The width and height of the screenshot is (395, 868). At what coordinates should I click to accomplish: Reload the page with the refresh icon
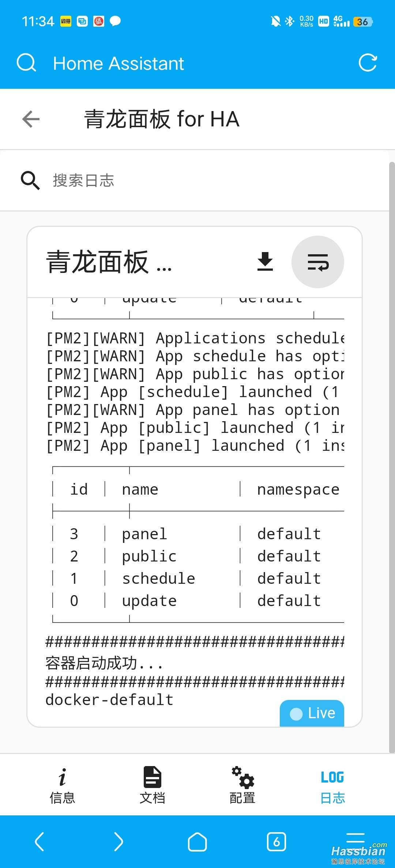click(x=368, y=63)
